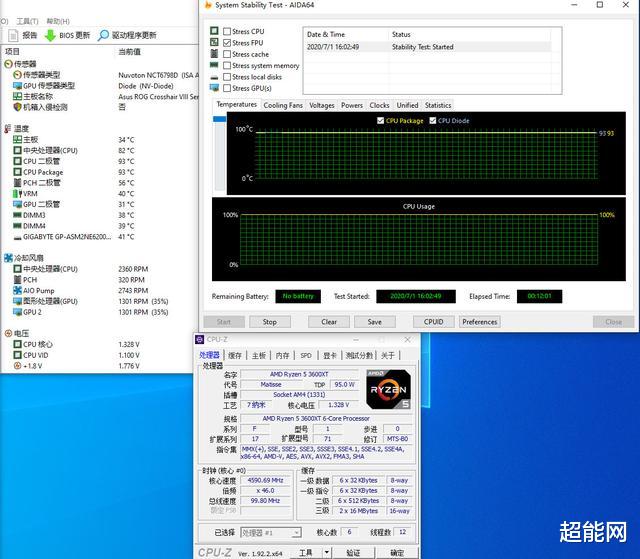Click the Stop button
The width and height of the screenshot is (640, 559).
pos(269,322)
